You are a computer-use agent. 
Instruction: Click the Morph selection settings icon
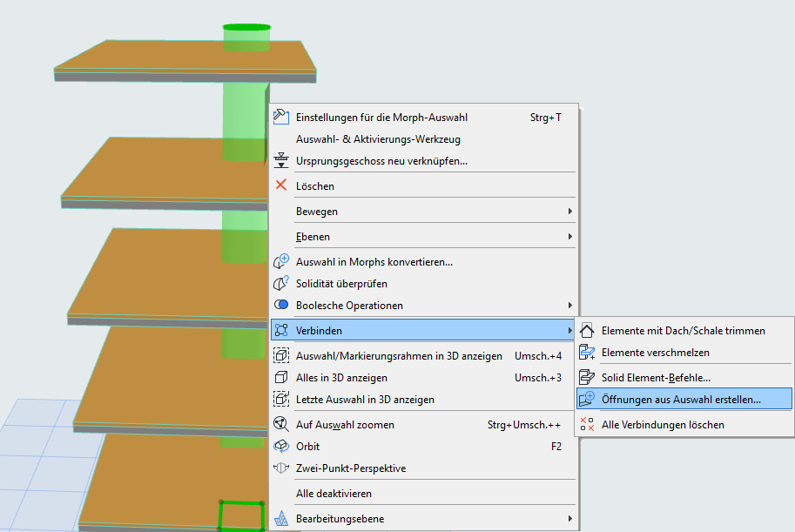pyautogui.click(x=281, y=118)
